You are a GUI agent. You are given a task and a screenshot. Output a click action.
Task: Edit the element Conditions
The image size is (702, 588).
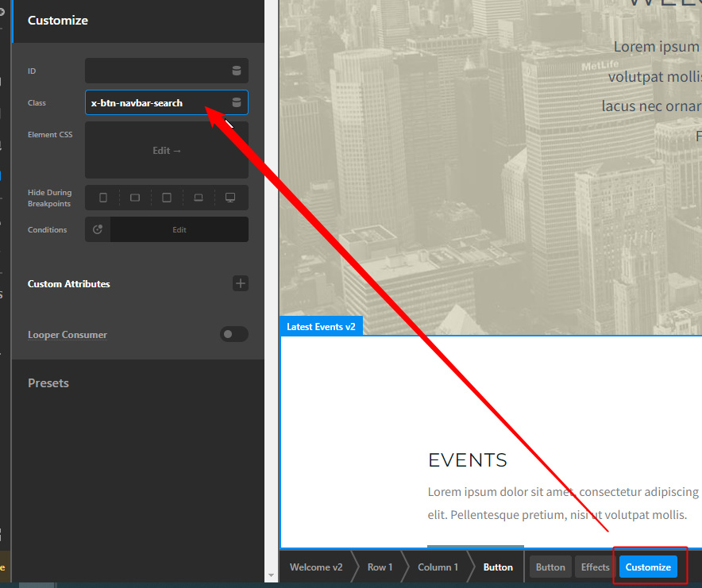click(179, 229)
